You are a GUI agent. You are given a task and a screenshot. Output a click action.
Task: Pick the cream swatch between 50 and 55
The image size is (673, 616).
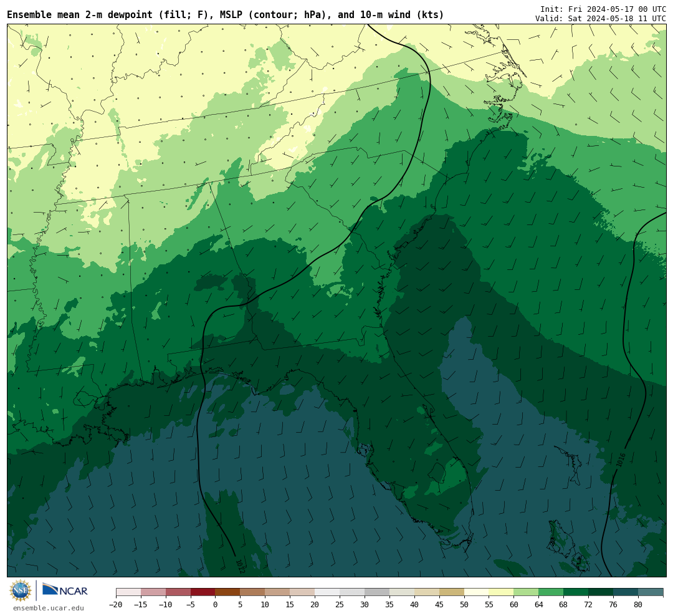coord(477,592)
